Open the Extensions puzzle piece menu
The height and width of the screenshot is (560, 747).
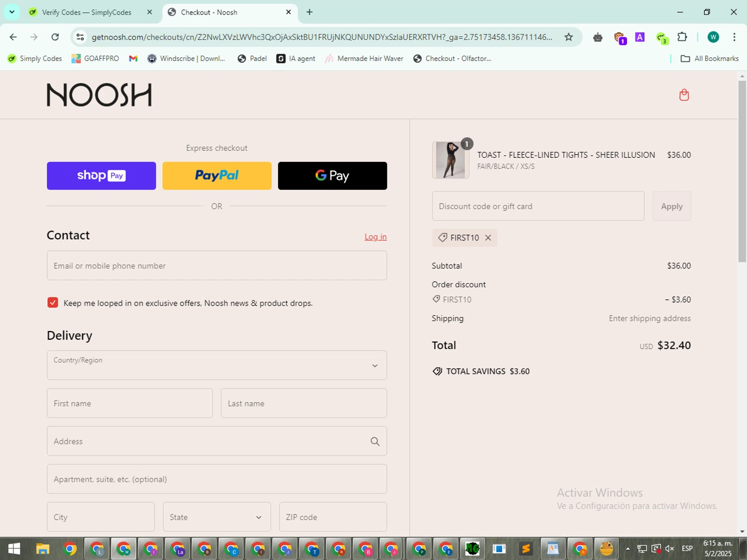pyautogui.click(x=682, y=37)
